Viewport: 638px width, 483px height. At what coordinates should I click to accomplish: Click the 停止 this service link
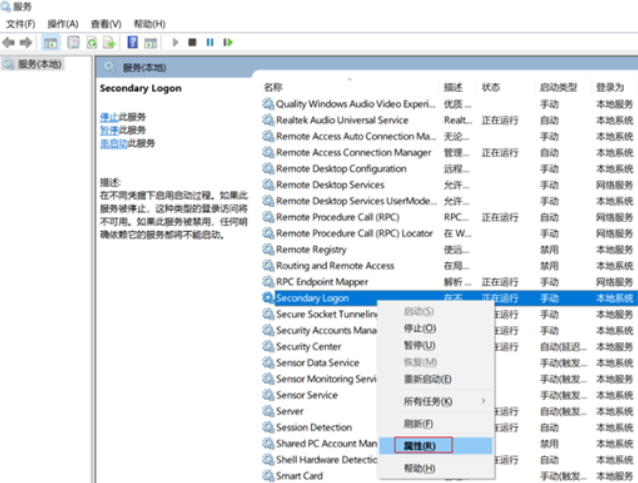pos(109,117)
